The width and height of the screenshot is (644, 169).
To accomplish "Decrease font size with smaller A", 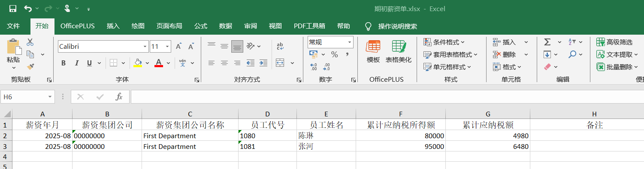I will [x=191, y=46].
